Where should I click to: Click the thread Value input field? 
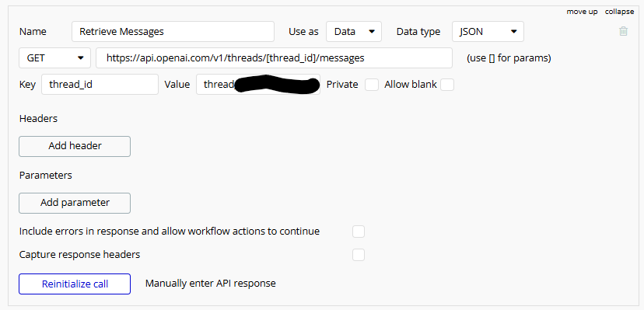(258, 85)
